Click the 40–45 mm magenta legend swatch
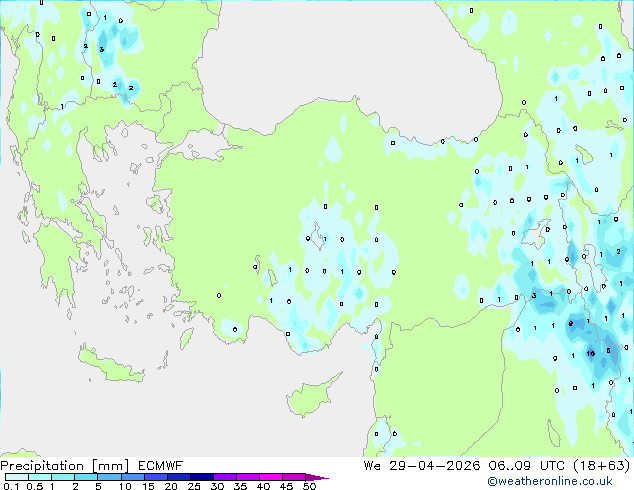The image size is (634, 490). coord(271,477)
